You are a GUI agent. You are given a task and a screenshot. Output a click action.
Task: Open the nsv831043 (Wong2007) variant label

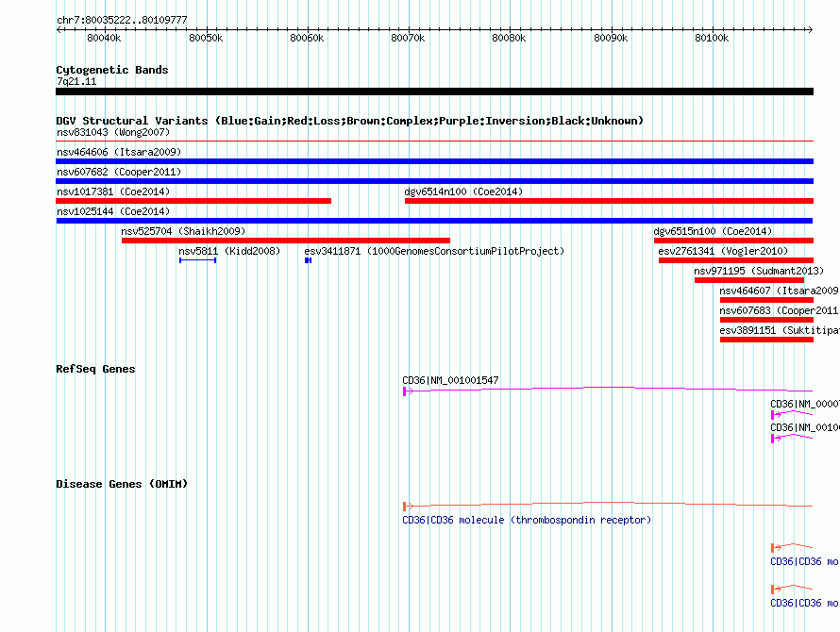click(x=113, y=132)
